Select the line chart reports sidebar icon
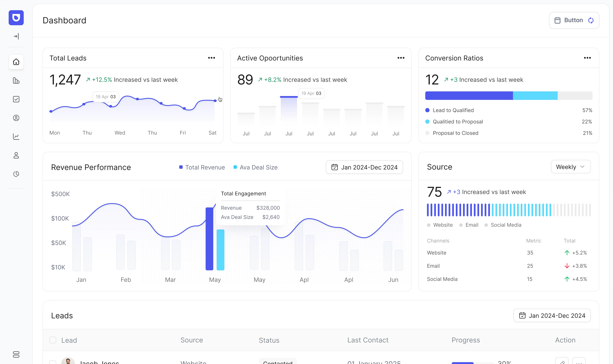613x364 pixels. [16, 136]
